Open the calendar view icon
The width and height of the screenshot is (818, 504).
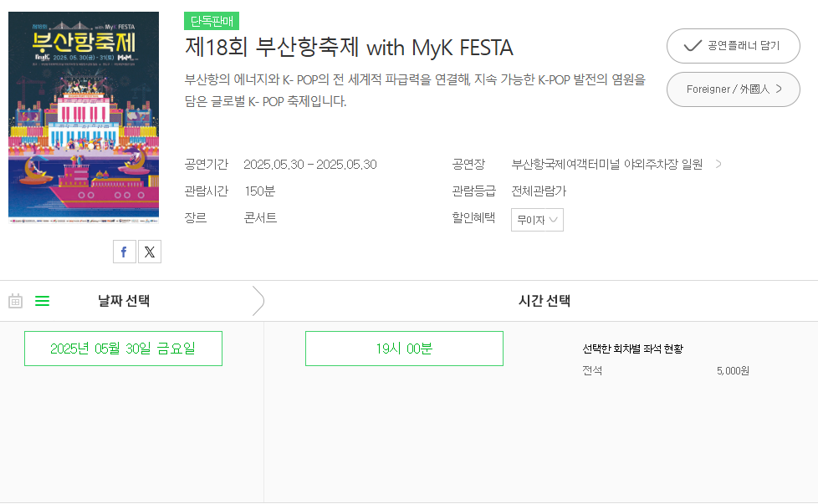pyautogui.click(x=15, y=302)
